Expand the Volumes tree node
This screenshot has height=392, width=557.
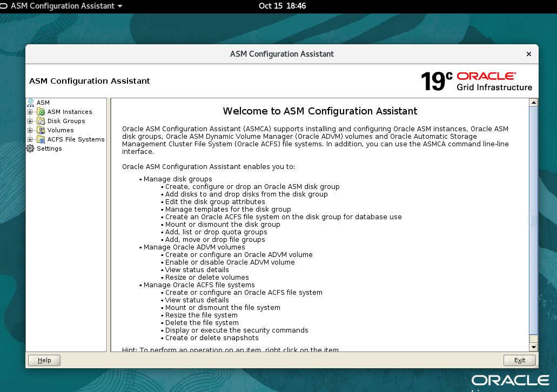click(30, 130)
